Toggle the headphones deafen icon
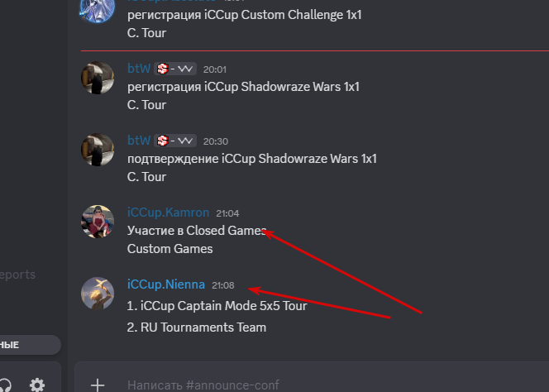549x392 pixels. pyautogui.click(x=5, y=385)
